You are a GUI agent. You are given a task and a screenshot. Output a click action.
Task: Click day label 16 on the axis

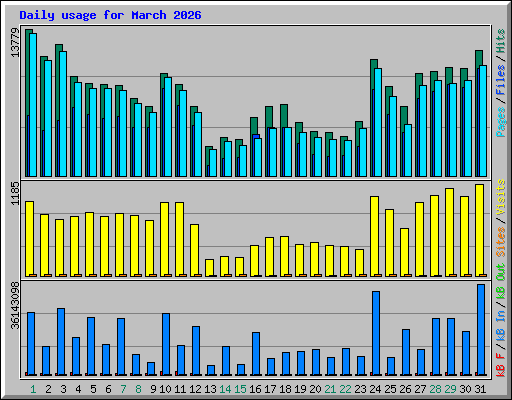[255, 389]
